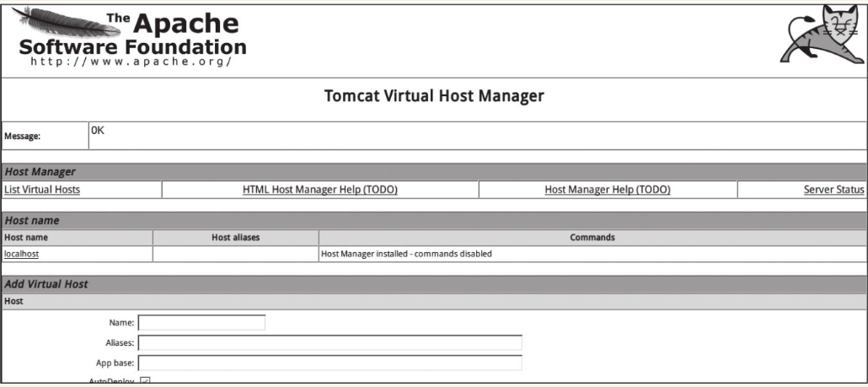This screenshot has height=387, width=868.
Task: Click the Add Virtual Host section heading
Action: (46, 284)
